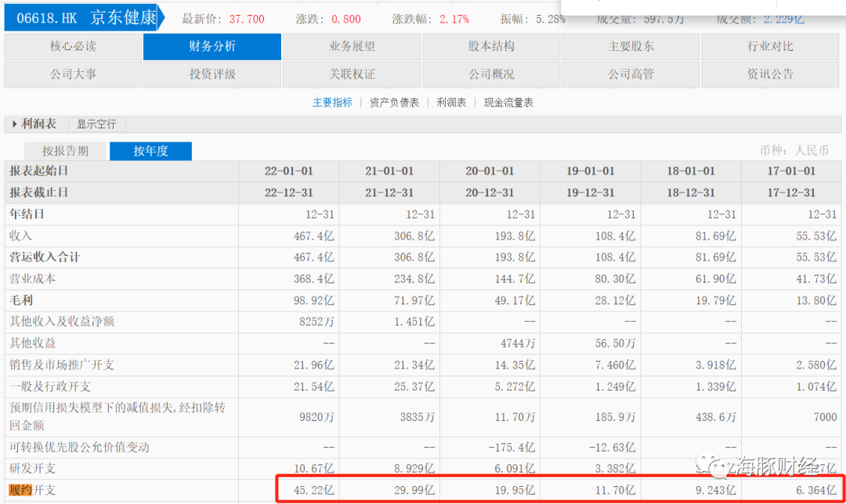Select the 其他收益 row label
Image resolution: width=846 pixels, height=504 pixels.
tap(32, 344)
